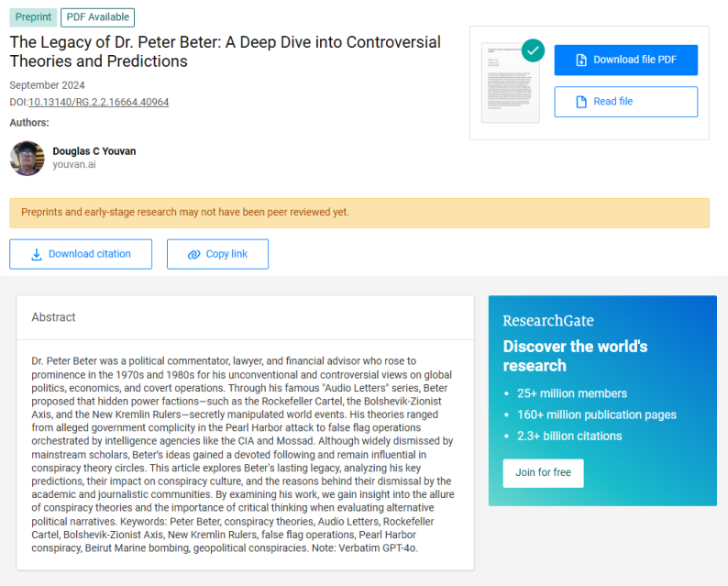Click the youvan.ai affiliation text
The width and height of the screenshot is (728, 586).
(74, 165)
